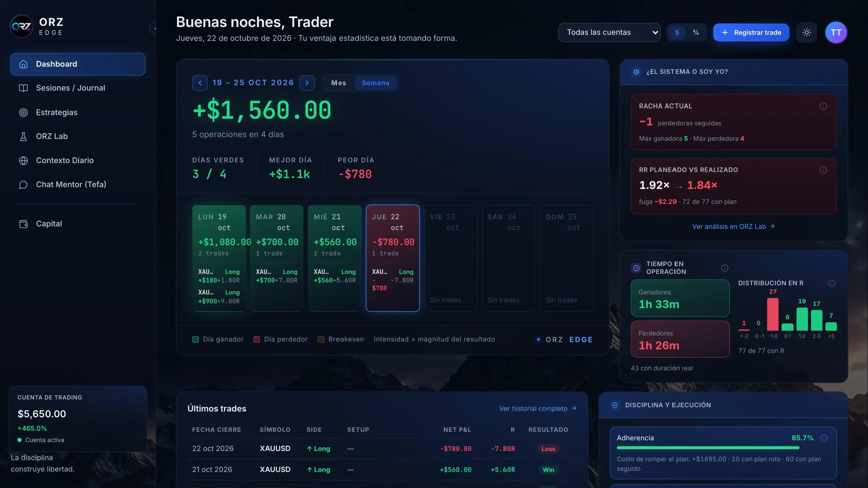Click the Perdedores 1h 26m card
This screenshot has width=868, height=488.
(x=680, y=339)
